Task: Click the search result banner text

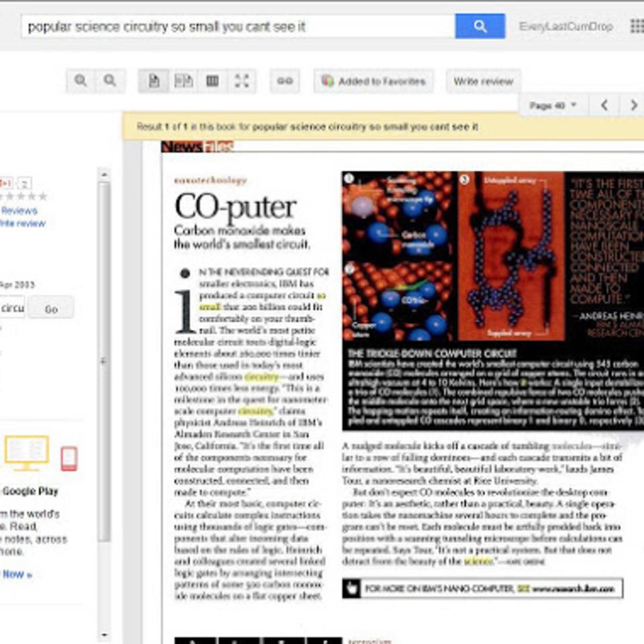Action: (x=307, y=127)
